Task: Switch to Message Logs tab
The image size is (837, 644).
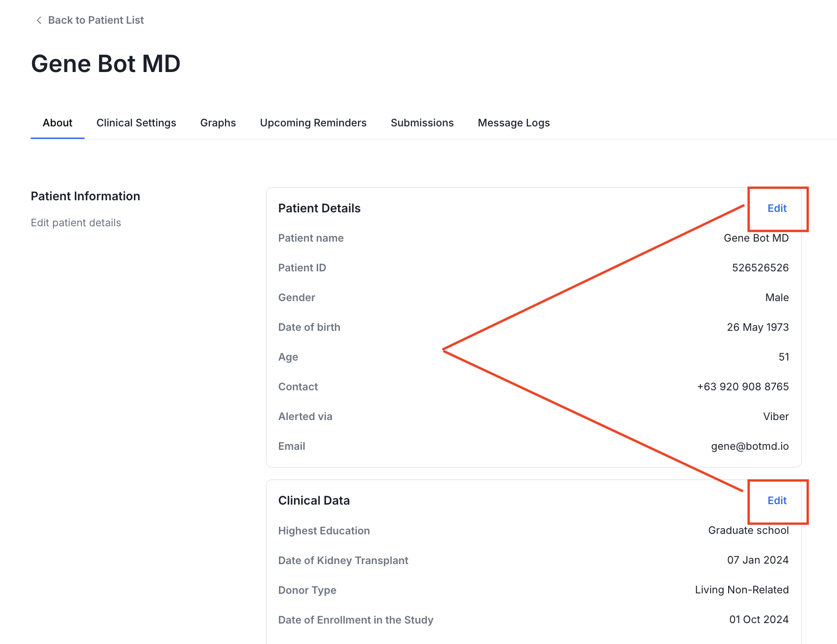Action: [x=514, y=123]
